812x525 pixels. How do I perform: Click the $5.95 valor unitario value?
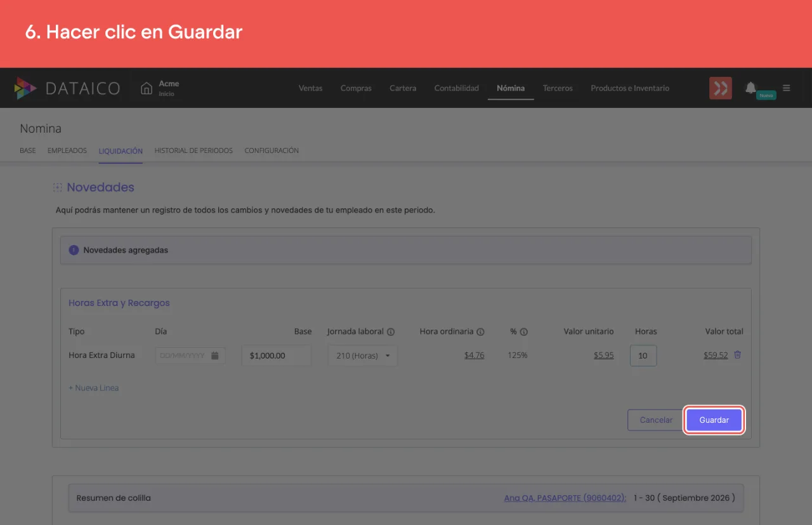click(x=604, y=356)
